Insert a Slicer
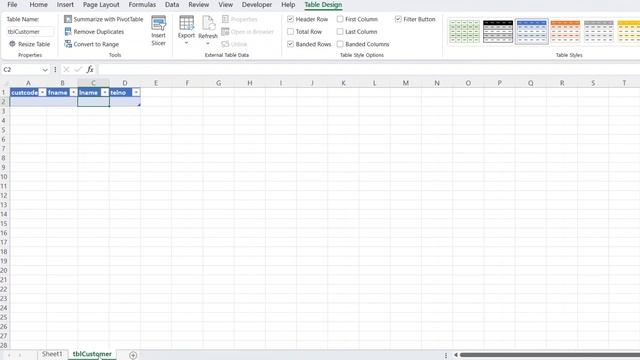Viewport: 640px width, 360px height. tap(158, 31)
